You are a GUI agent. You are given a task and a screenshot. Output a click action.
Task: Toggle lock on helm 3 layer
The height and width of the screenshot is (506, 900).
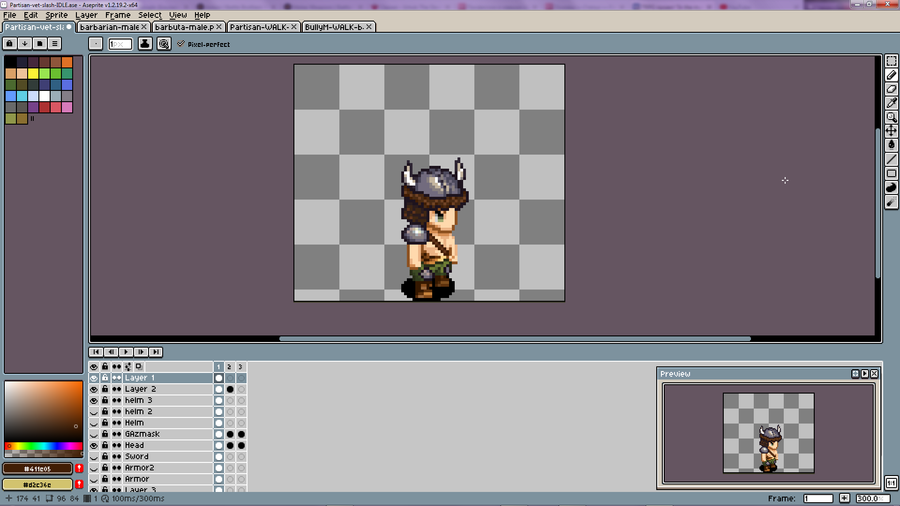pyautogui.click(x=105, y=400)
